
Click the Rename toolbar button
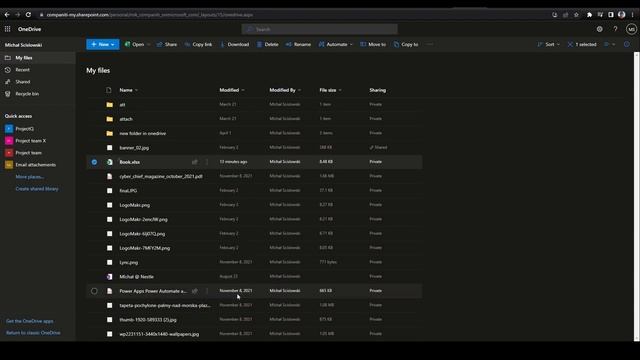coord(298,44)
